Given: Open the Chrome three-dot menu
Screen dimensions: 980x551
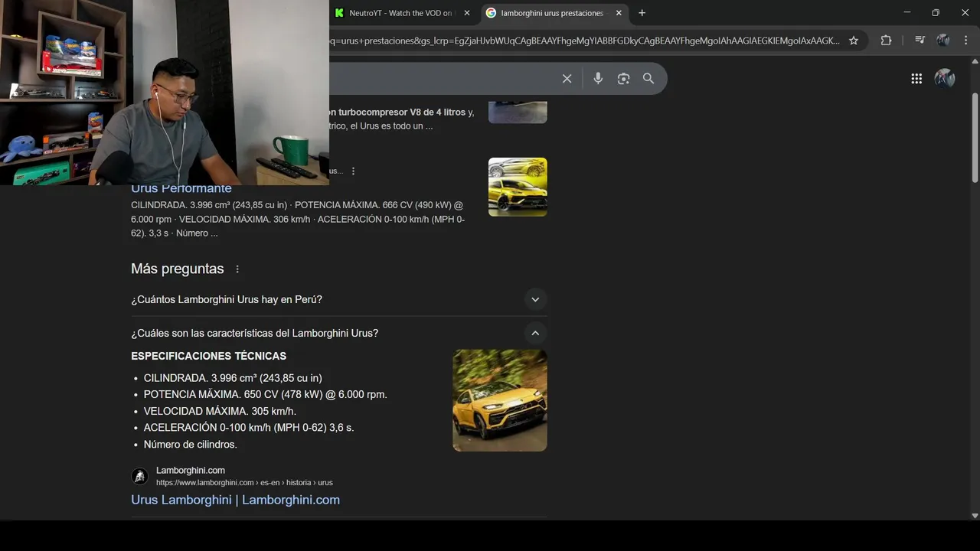Looking at the screenshot, I should point(966,40).
